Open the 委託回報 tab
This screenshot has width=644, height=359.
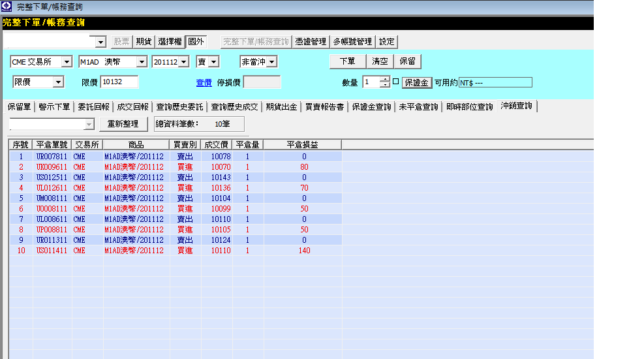click(x=94, y=107)
